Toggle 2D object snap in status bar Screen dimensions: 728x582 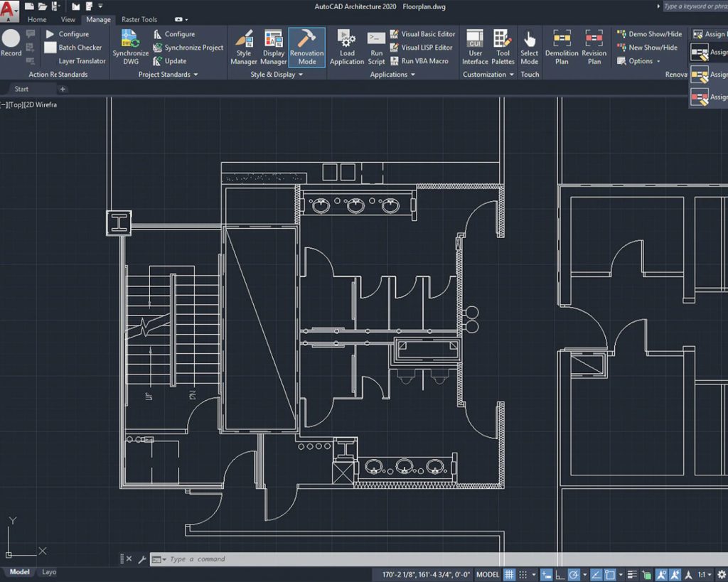609,575
